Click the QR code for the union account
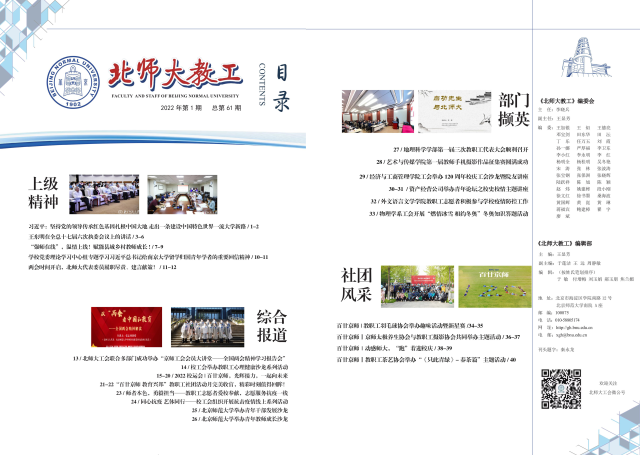This screenshot has width=640, height=455. coord(561,389)
